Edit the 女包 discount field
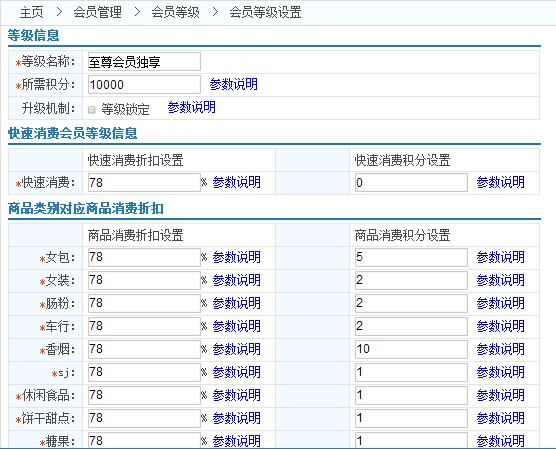 pyautogui.click(x=144, y=257)
